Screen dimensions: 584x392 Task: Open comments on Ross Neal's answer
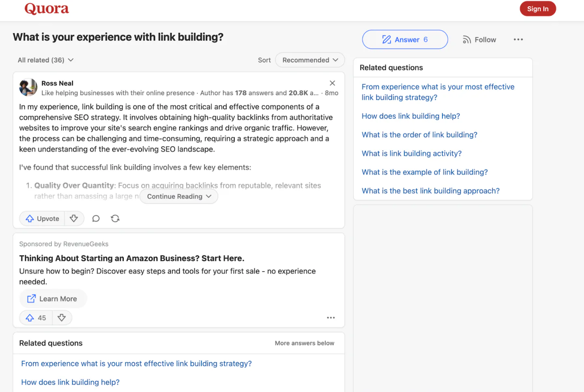[x=96, y=218]
